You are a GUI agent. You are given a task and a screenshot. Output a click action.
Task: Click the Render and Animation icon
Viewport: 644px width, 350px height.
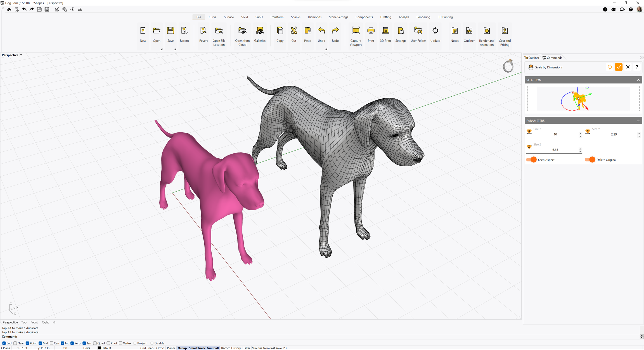[486, 31]
